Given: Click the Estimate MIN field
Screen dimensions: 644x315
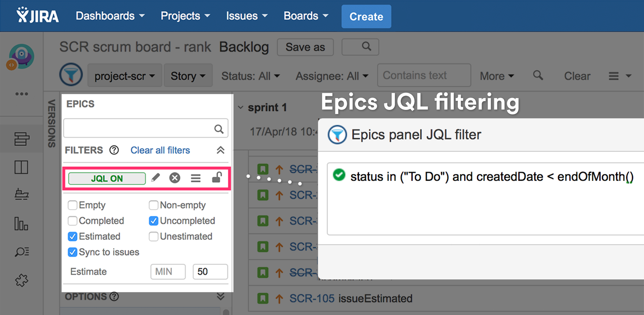Looking at the screenshot, I should (168, 272).
